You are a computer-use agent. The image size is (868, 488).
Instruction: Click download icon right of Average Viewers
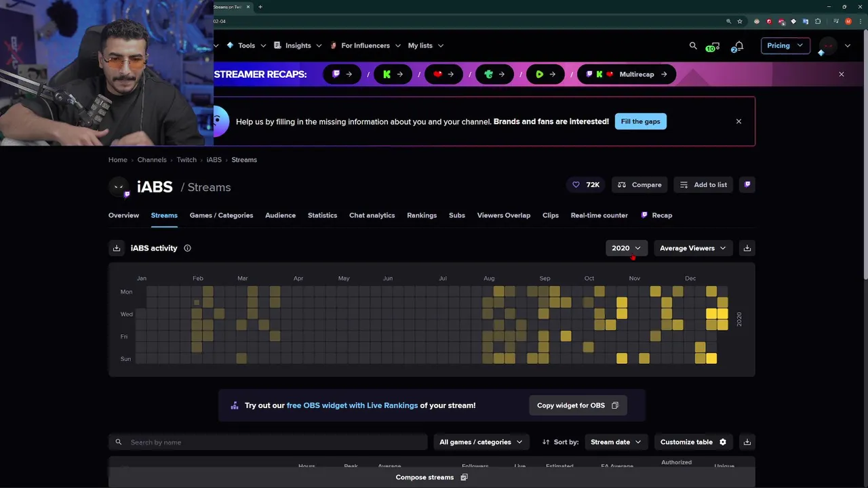tap(747, 248)
